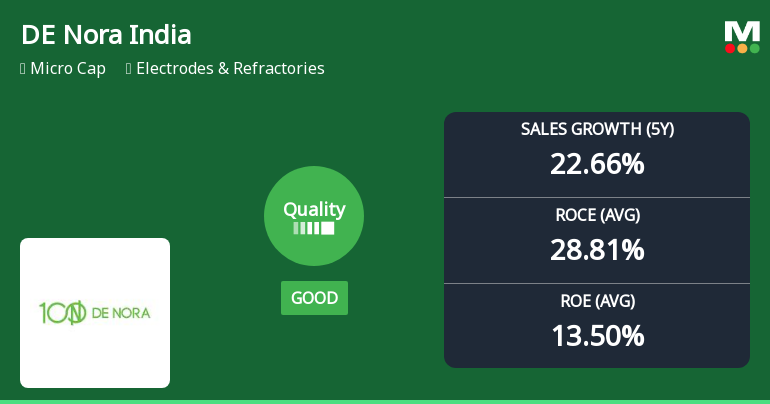Click the green 100 emblem in the De Nora logo
This screenshot has height=404, width=770.
point(62,313)
